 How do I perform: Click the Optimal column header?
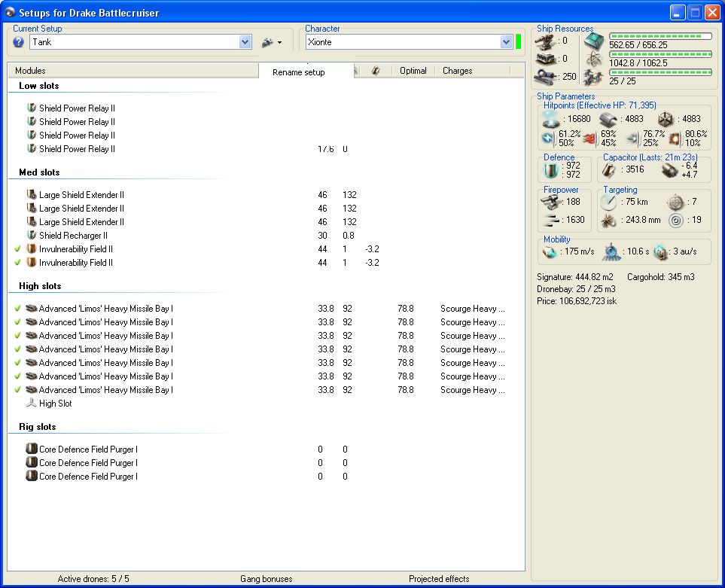[x=413, y=71]
